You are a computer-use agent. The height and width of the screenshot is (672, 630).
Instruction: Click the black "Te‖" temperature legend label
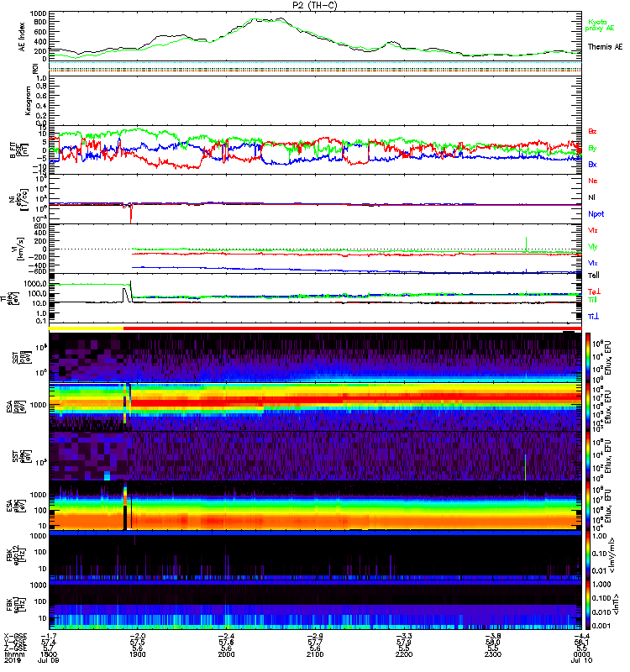(594, 276)
